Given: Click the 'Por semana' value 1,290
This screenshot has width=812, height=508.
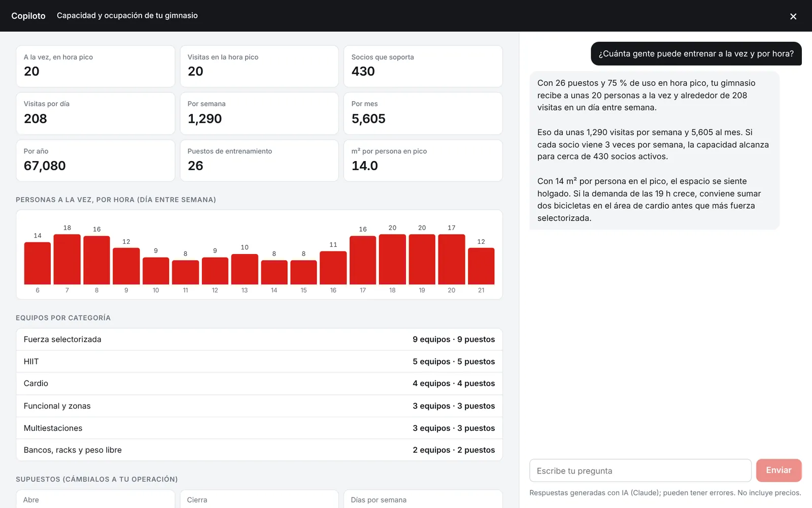Looking at the screenshot, I should [x=205, y=119].
